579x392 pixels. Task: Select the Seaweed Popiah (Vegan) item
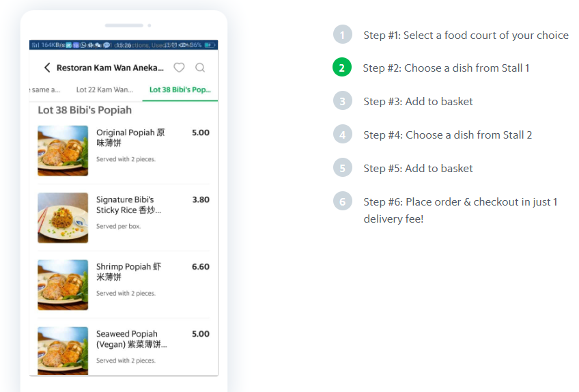tap(131, 339)
